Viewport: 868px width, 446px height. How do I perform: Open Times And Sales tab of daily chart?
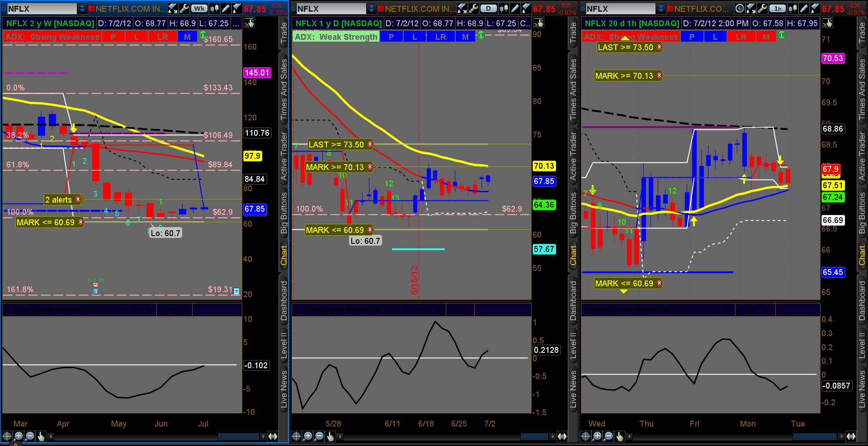coord(573,90)
